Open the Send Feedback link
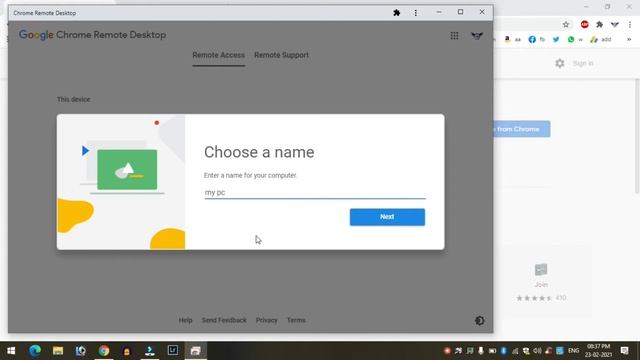 coord(224,320)
